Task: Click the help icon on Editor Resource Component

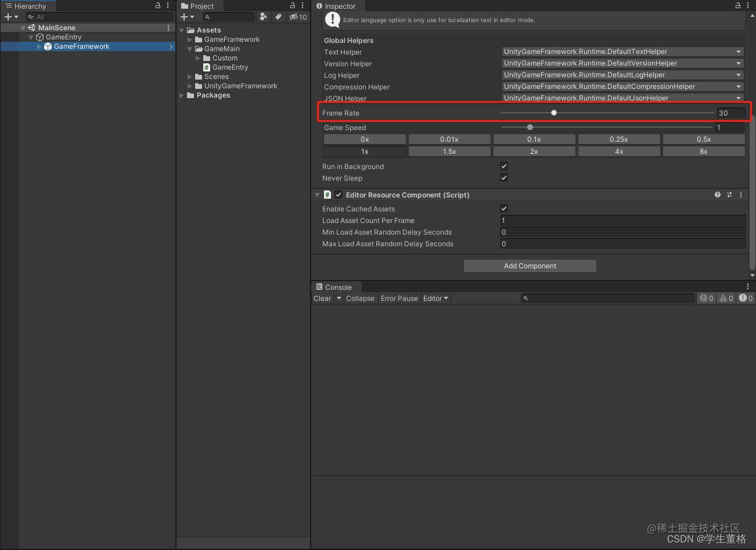Action: coord(717,195)
